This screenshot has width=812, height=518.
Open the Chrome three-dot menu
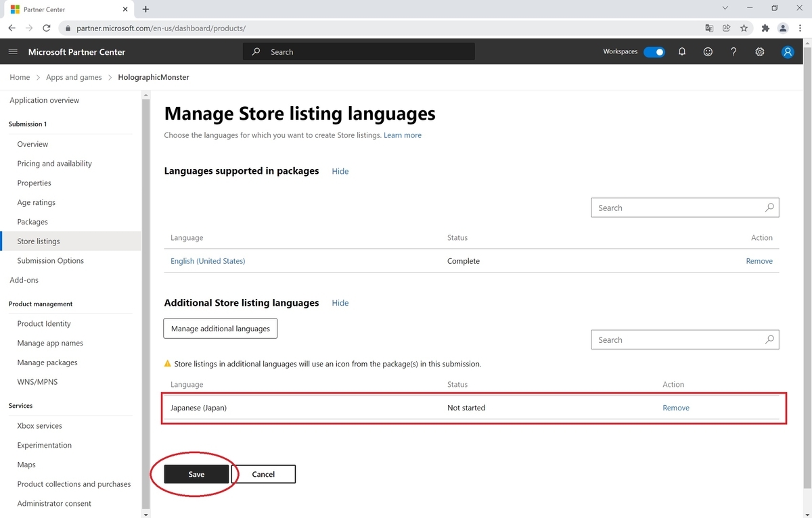tap(800, 28)
